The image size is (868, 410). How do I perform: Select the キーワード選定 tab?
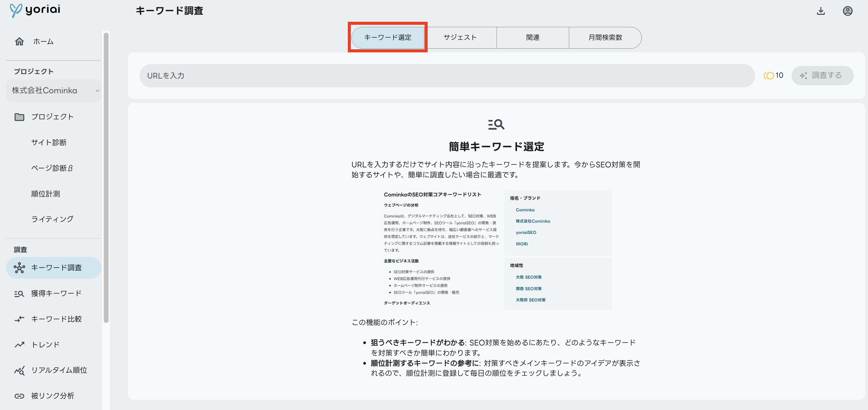click(x=387, y=37)
